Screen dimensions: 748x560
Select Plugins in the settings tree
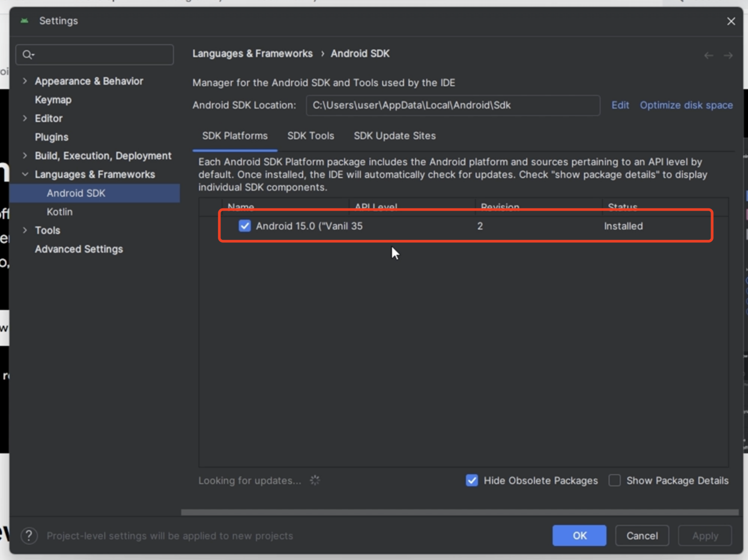[52, 137]
